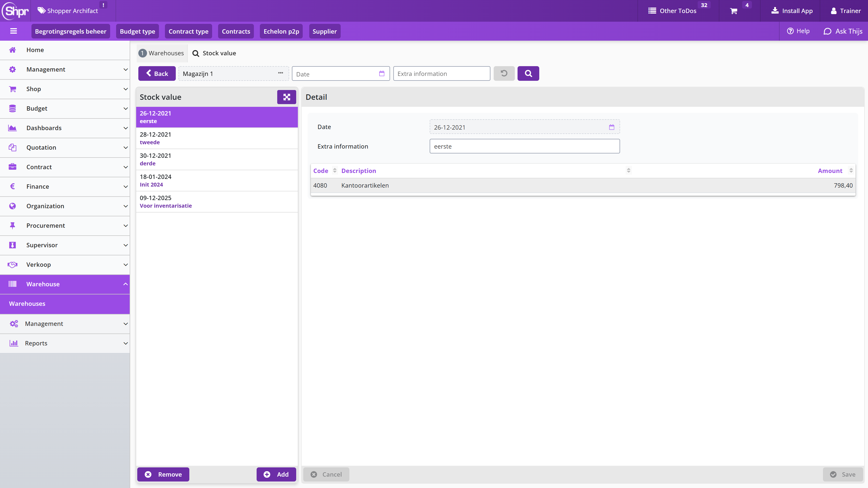Open calendar in the Date filter field
This screenshot has height=488, width=868.
point(381,73)
